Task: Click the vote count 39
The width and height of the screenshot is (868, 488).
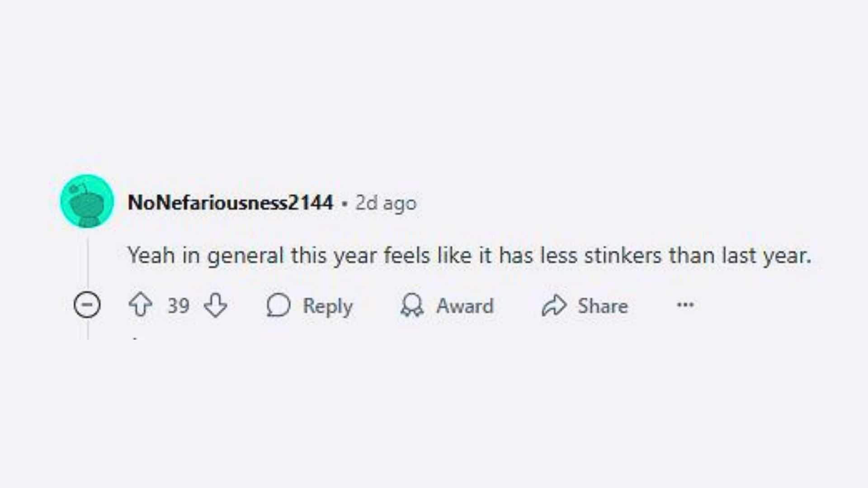Action: pos(178,306)
